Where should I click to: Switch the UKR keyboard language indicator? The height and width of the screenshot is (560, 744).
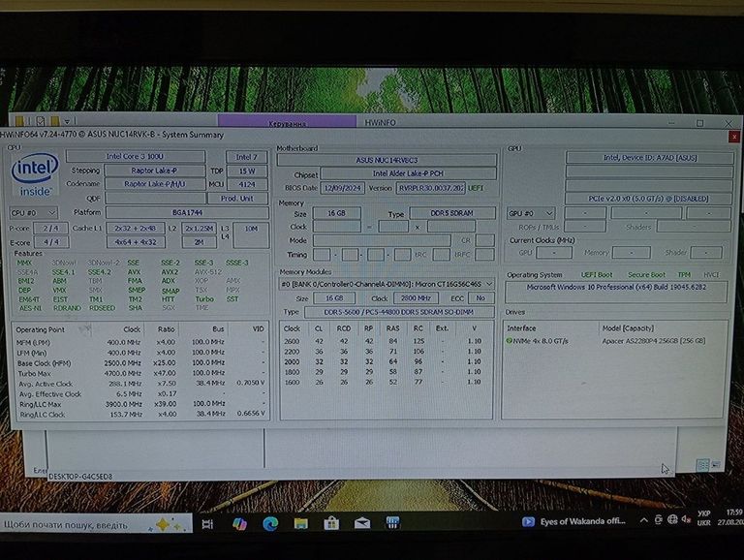point(703,517)
